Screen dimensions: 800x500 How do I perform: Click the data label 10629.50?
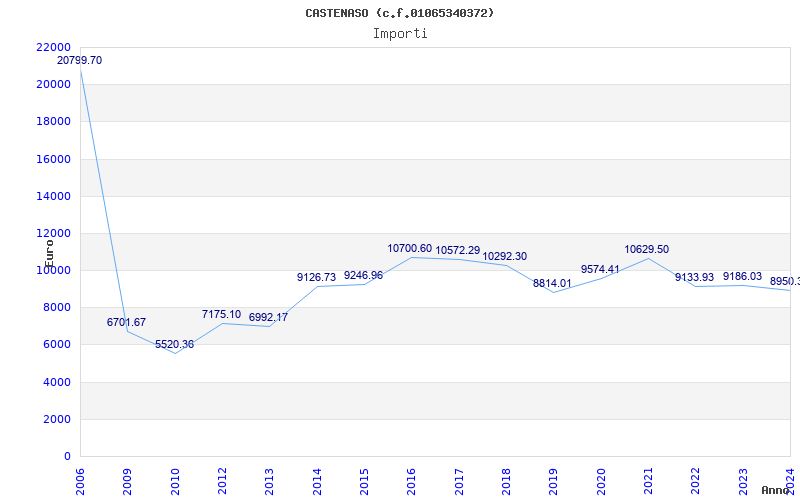(646, 249)
